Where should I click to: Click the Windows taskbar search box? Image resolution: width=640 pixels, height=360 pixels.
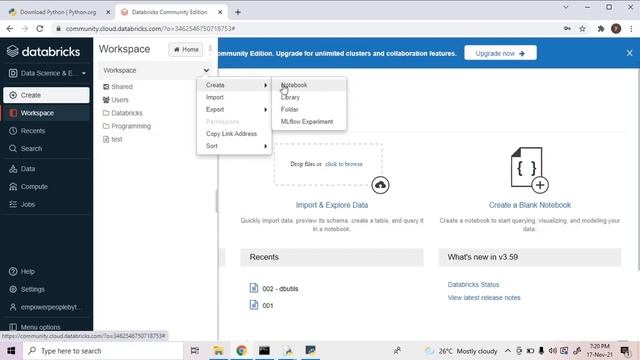point(103,351)
